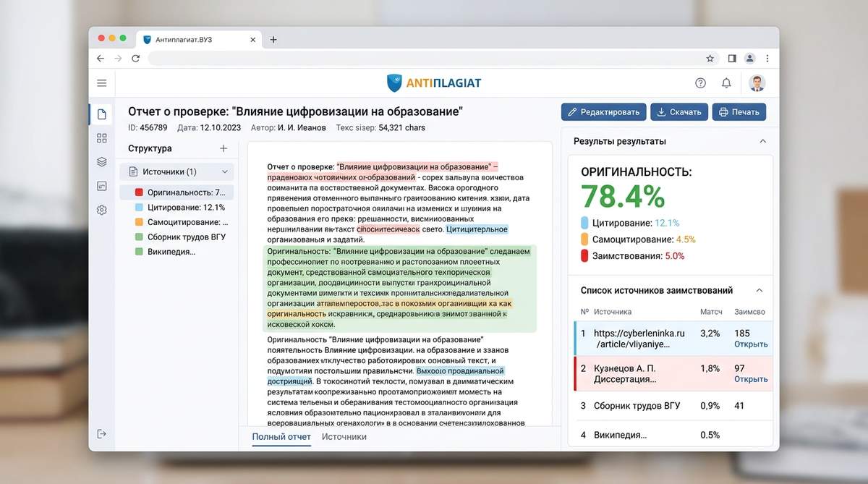868x484 pixels.
Task: Select Самоцитирование item in structure tree
Action: click(x=182, y=222)
